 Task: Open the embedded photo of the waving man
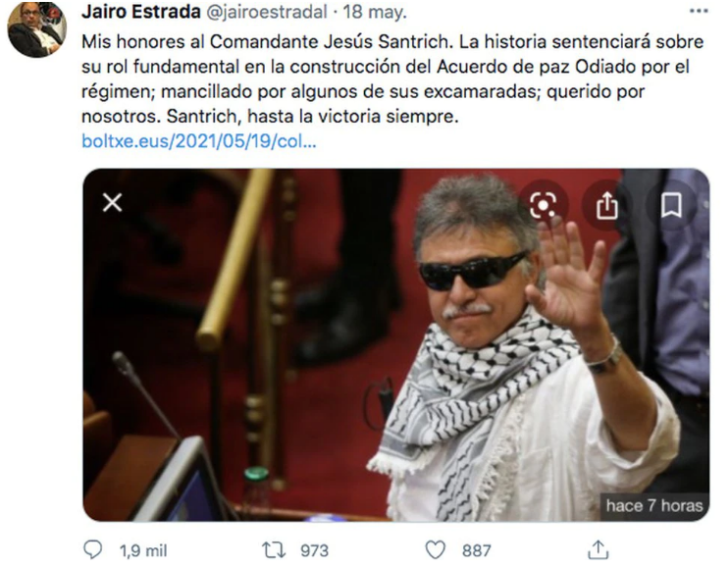point(395,344)
